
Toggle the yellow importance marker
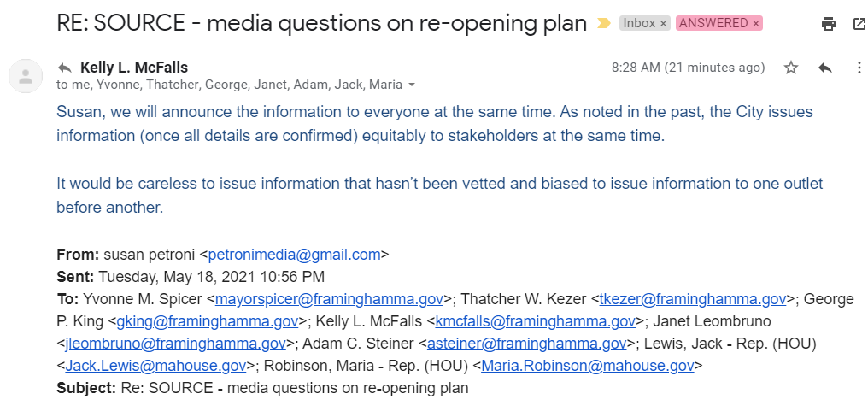coord(604,24)
